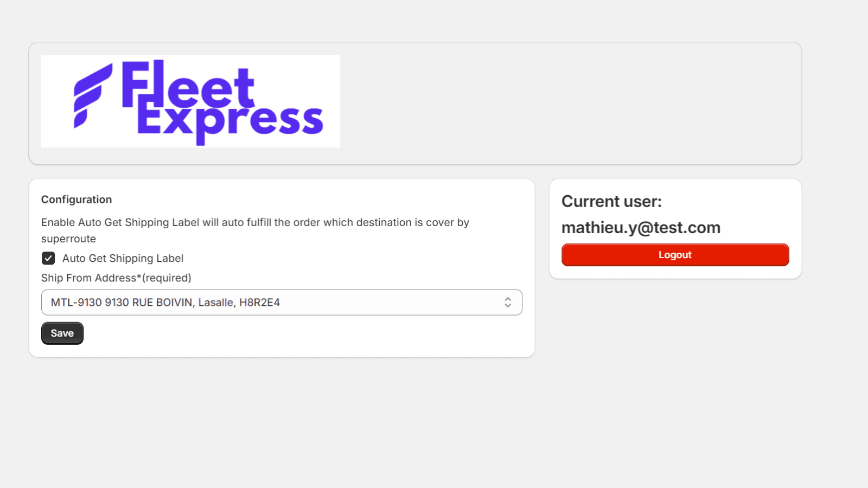The width and height of the screenshot is (868, 488).
Task: Click the H8R2E4 postal code in selected address
Action: (259, 303)
